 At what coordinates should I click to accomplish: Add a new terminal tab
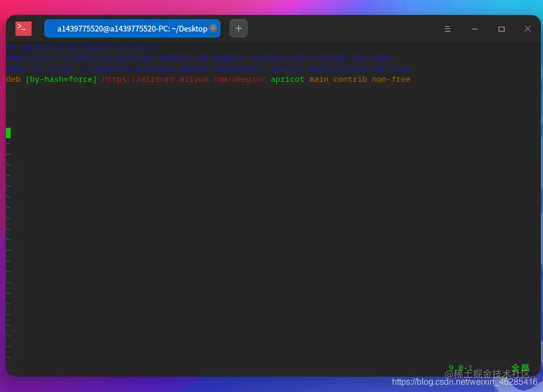pos(238,28)
